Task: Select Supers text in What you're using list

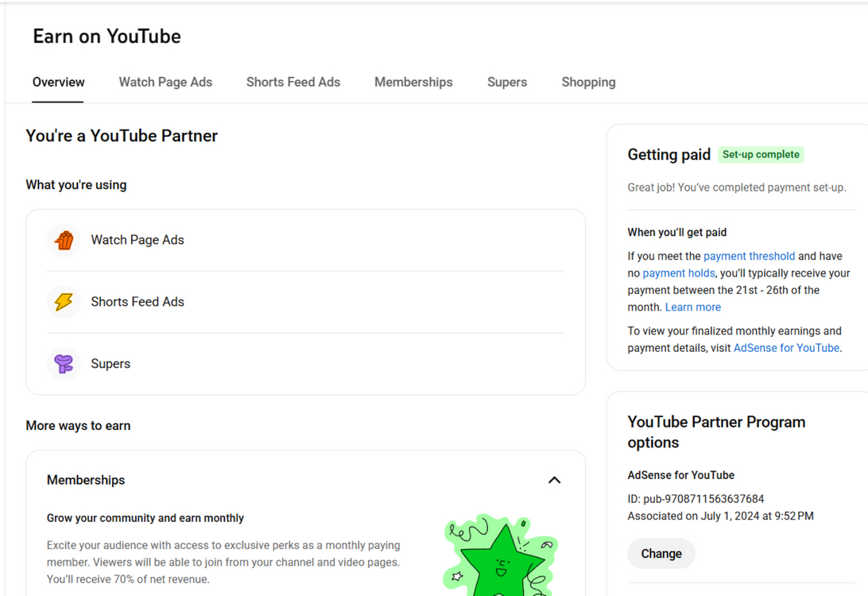Action: [x=110, y=364]
